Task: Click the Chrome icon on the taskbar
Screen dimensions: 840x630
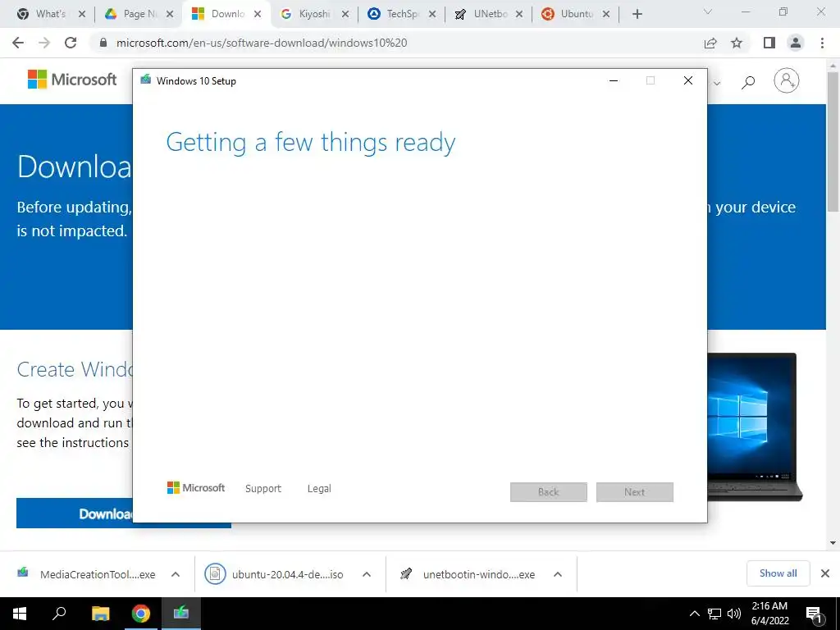Action: point(141,614)
